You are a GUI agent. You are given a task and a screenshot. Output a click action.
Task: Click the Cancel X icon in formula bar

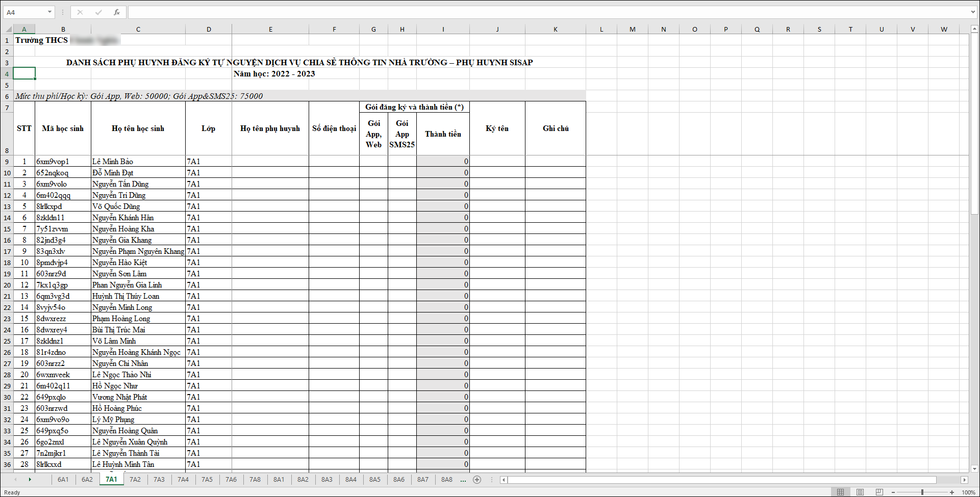click(x=80, y=12)
